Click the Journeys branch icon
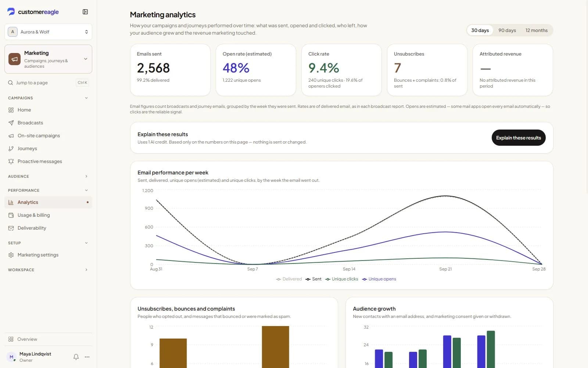This screenshot has width=588, height=368. (x=11, y=149)
